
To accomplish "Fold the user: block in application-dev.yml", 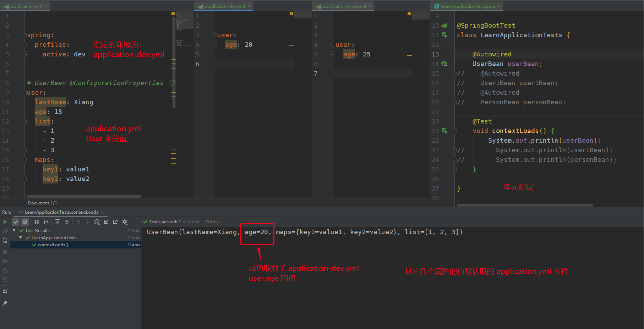I will point(215,35).
